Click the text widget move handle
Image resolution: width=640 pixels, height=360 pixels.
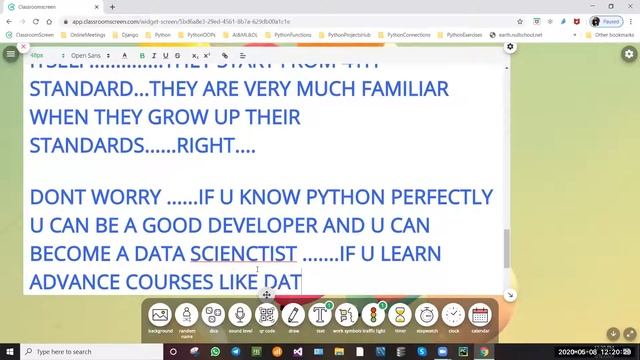[267, 295]
